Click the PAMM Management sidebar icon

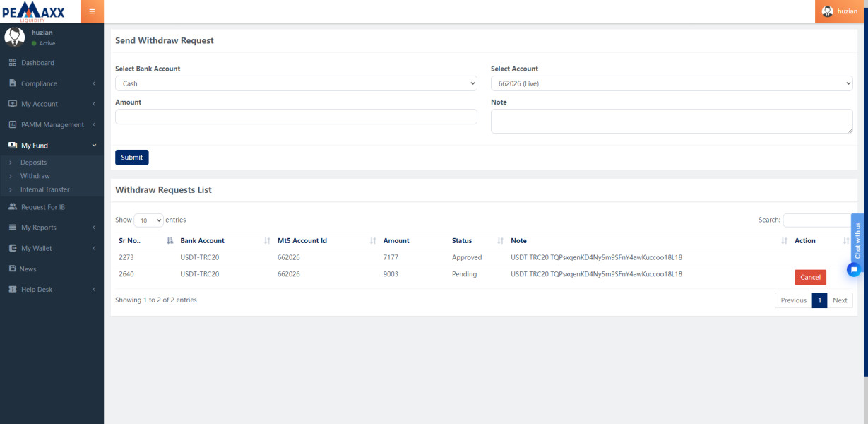click(x=13, y=125)
